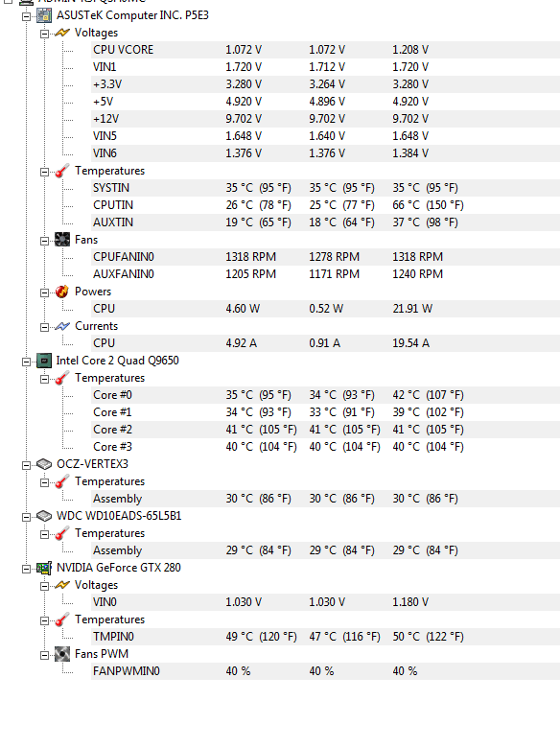Click the Fans icon under ASUSTeK
This screenshot has height=748, width=560.
coord(62,240)
